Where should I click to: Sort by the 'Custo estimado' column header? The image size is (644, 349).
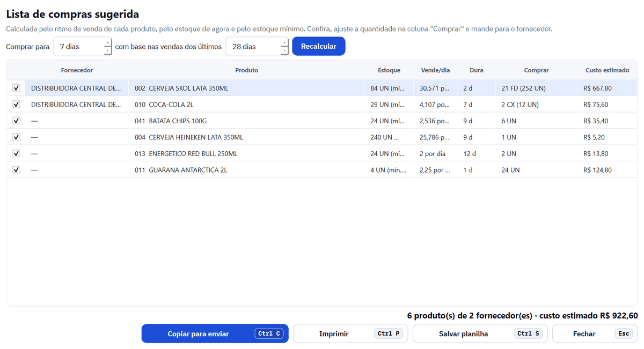point(608,70)
